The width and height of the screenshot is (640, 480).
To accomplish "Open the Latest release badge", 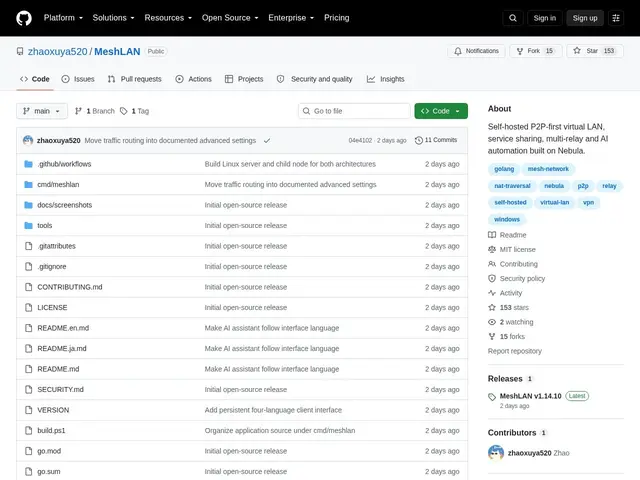I will coord(577,396).
